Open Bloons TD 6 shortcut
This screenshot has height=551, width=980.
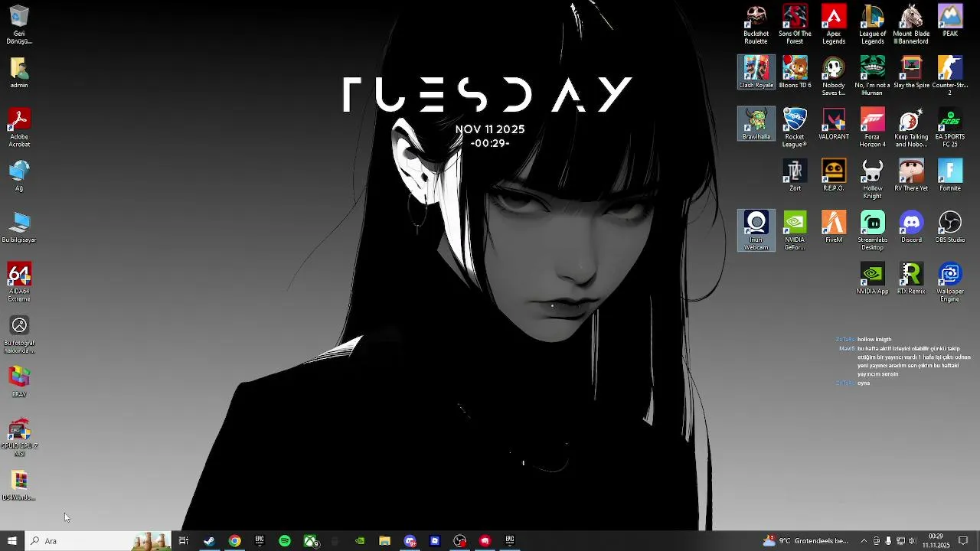pos(795,72)
